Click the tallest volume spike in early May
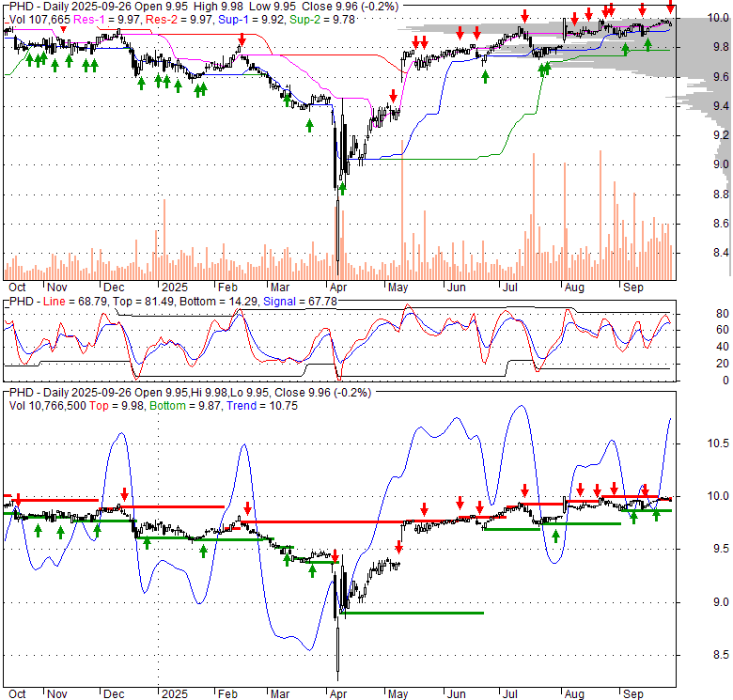This screenshot has width=733, height=700. pos(402,210)
